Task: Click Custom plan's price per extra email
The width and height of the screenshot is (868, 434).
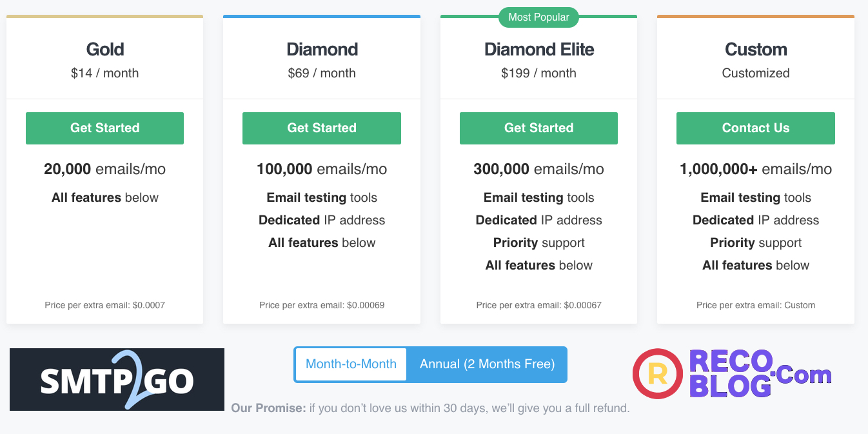Action: coord(756,305)
